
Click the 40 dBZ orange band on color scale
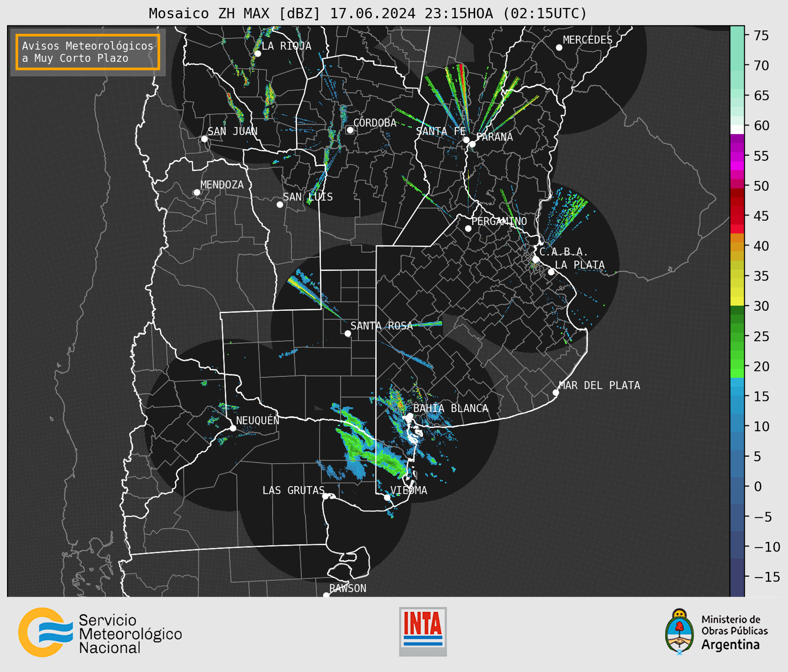pos(737,246)
